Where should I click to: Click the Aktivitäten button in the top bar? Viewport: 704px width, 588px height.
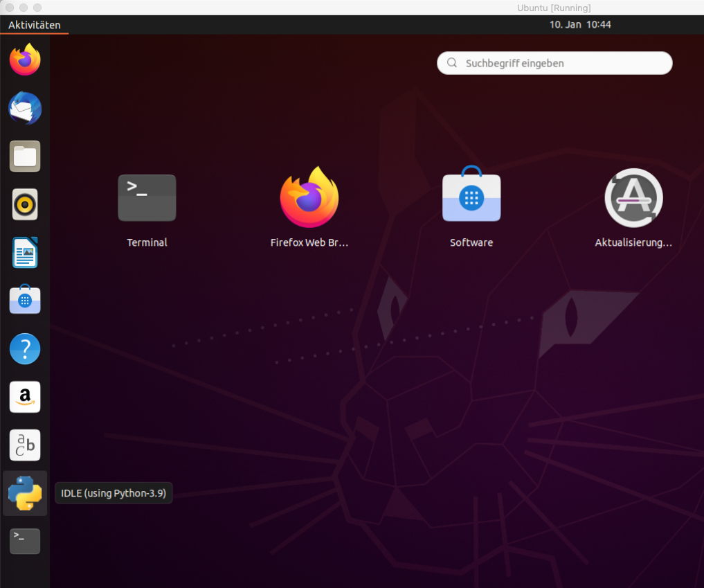(34, 25)
